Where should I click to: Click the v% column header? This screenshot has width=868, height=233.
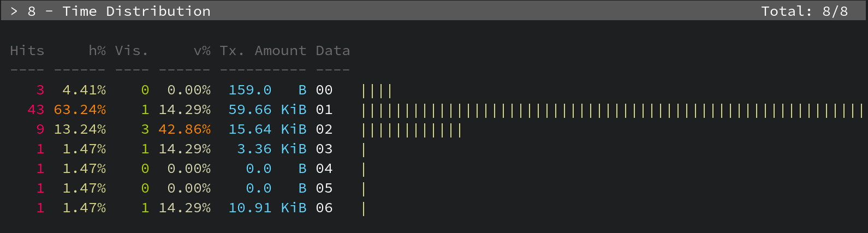[x=202, y=51]
